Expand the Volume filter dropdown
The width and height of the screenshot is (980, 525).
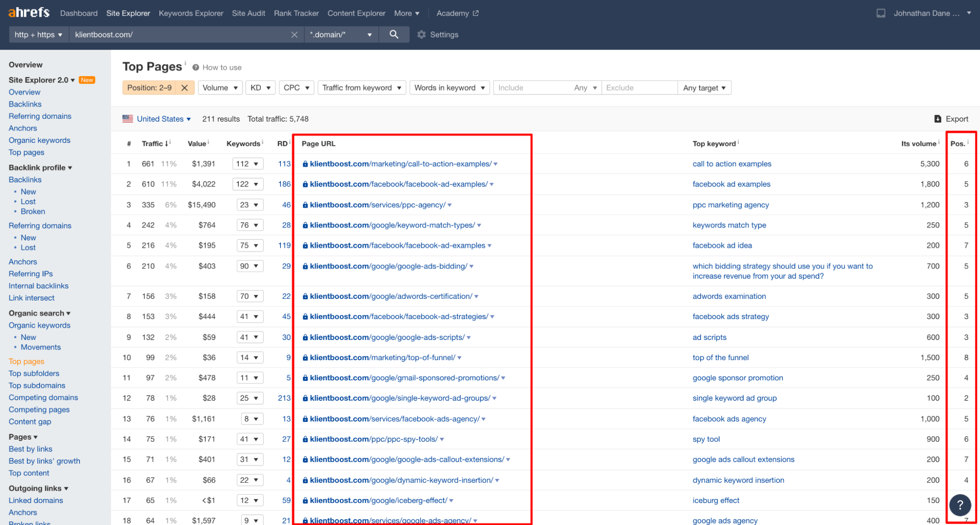[220, 88]
